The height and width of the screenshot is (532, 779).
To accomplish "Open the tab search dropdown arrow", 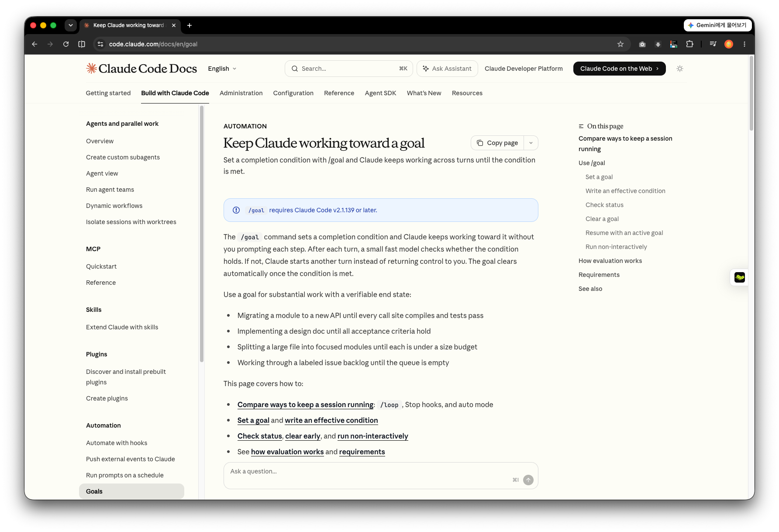I will coord(71,25).
